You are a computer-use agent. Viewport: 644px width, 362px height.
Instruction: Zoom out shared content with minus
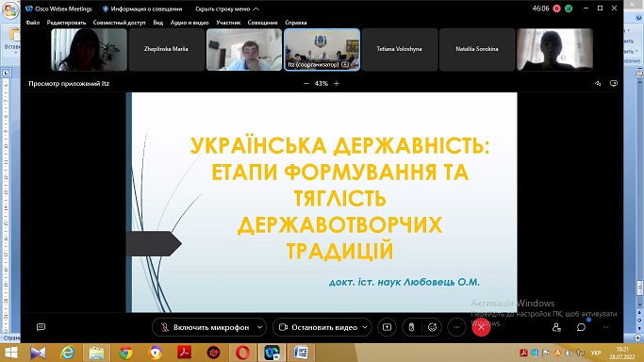click(306, 83)
